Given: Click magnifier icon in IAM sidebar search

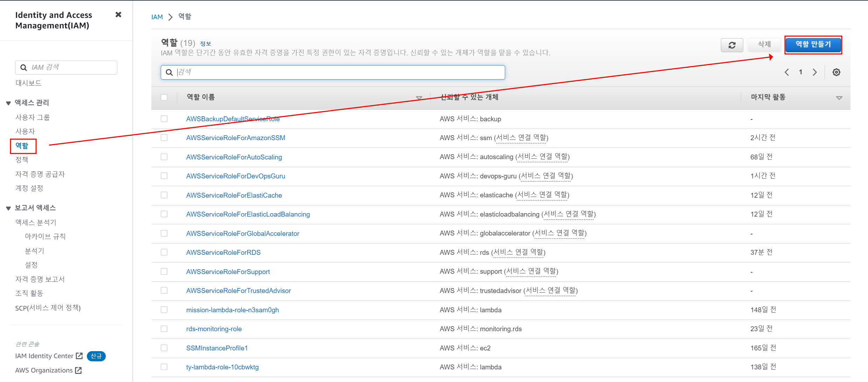Looking at the screenshot, I should pyautogui.click(x=23, y=68).
